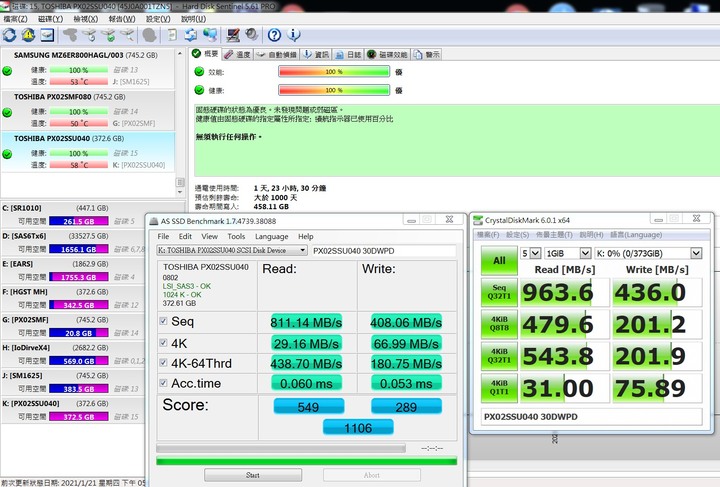Image resolution: width=720 pixels, height=487 pixels.
Task: Click the 效能 100% performance bar
Action: 334,72
